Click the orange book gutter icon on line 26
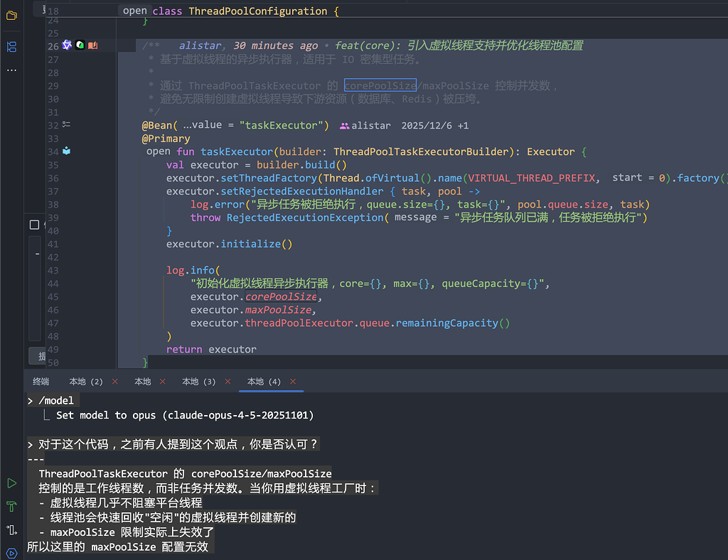 coord(93,45)
